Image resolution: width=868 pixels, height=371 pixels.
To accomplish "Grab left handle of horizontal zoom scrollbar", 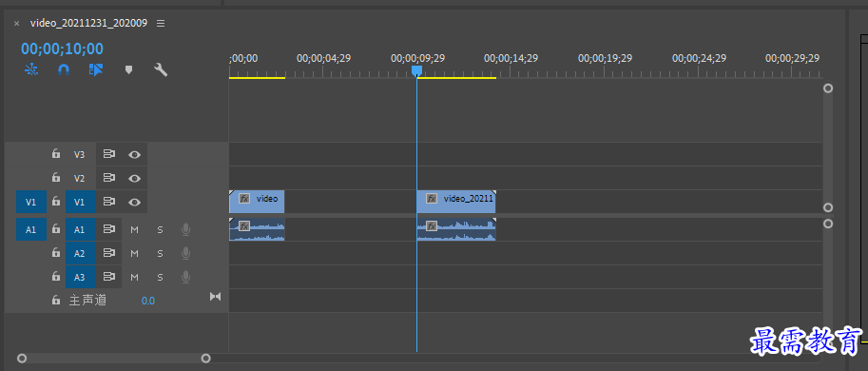I will pos(22,359).
